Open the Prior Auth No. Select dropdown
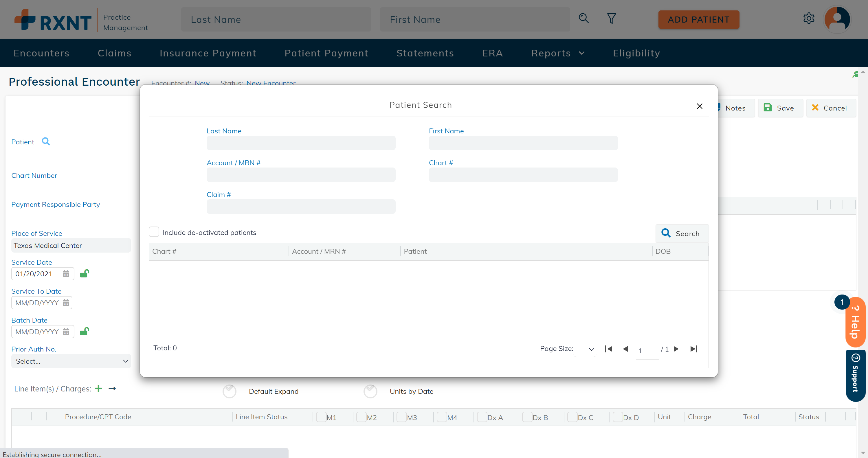868x458 pixels. 71,361
